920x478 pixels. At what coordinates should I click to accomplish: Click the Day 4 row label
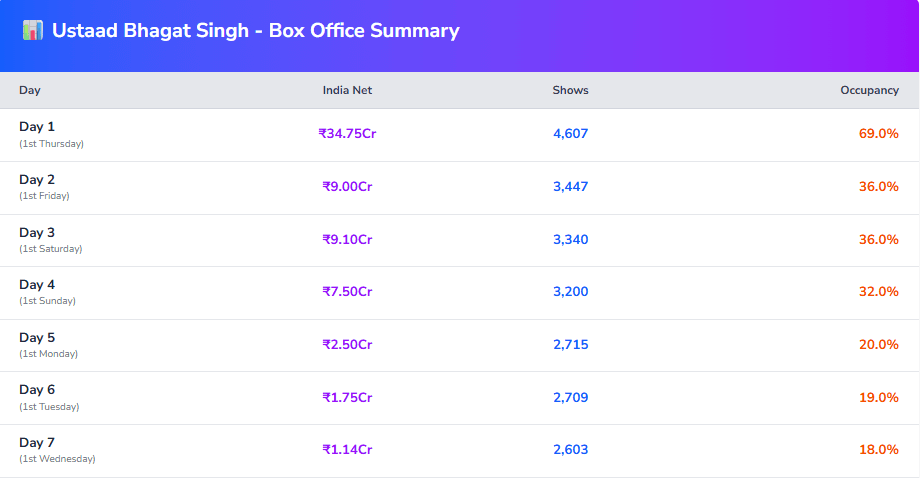point(37,285)
